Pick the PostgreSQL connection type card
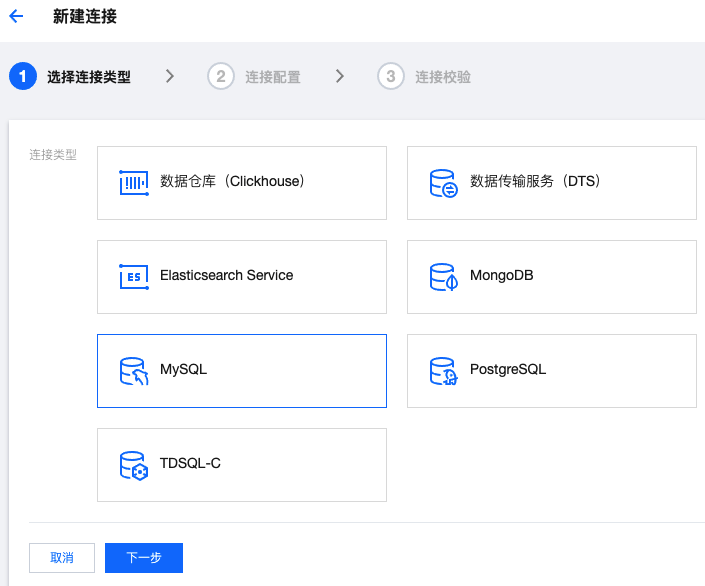This screenshot has height=586, width=705. tap(552, 371)
